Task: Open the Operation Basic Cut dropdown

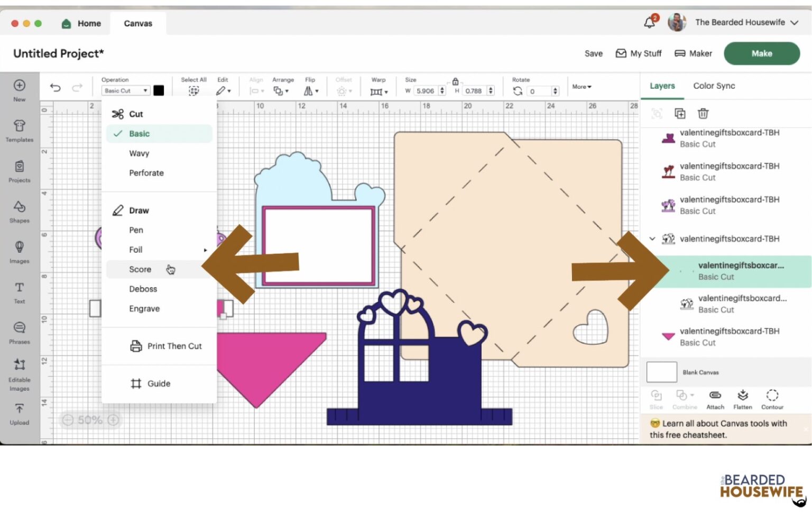Action: [x=125, y=91]
